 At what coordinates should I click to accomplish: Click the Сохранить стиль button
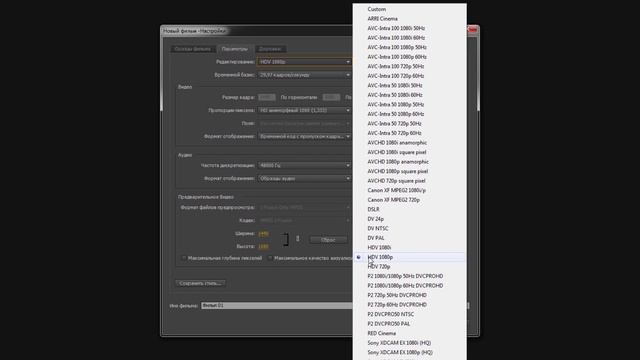click(x=200, y=283)
